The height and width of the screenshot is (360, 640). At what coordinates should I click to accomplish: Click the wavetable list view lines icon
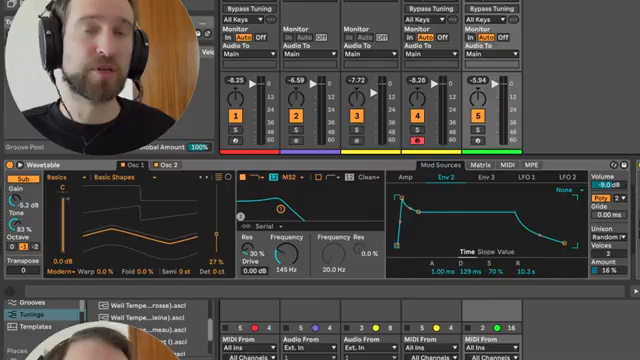pyautogui.click(x=219, y=177)
